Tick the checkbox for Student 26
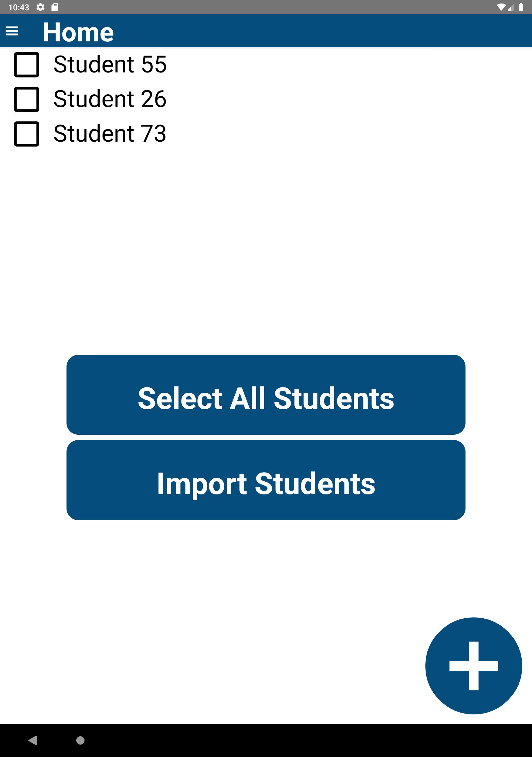Image resolution: width=532 pixels, height=757 pixels. [26, 99]
